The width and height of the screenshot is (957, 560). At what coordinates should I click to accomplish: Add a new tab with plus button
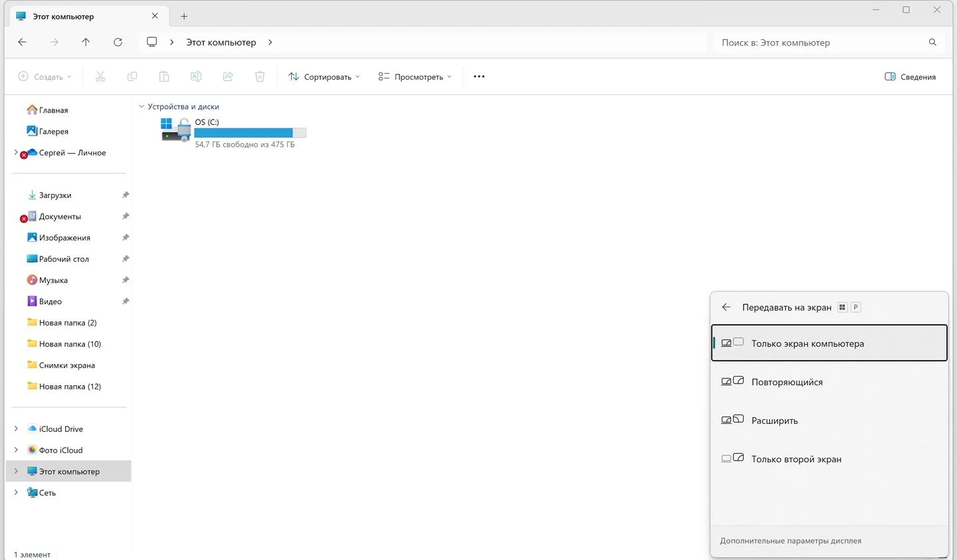(x=184, y=16)
